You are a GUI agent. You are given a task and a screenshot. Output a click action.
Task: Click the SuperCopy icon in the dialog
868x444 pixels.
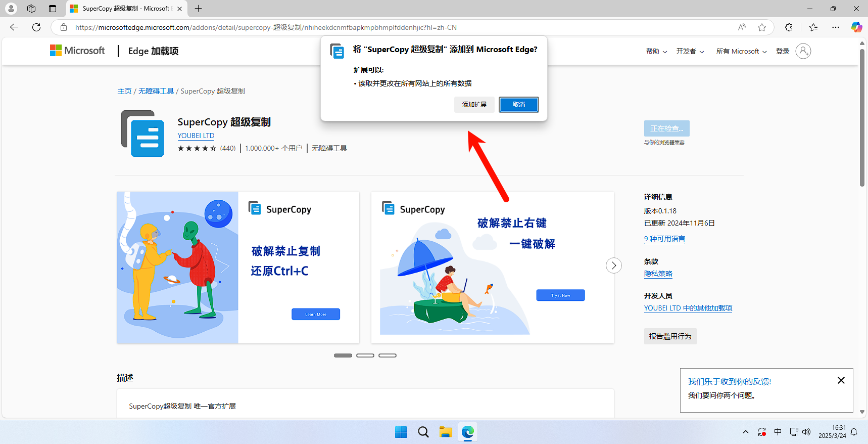point(337,51)
